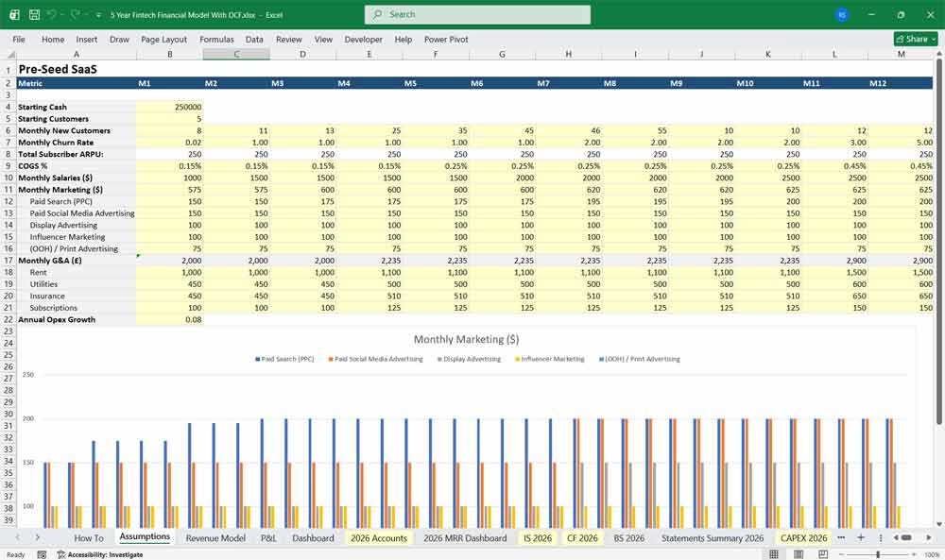Select column header G
The width and height of the screenshot is (945, 560).
[502, 54]
